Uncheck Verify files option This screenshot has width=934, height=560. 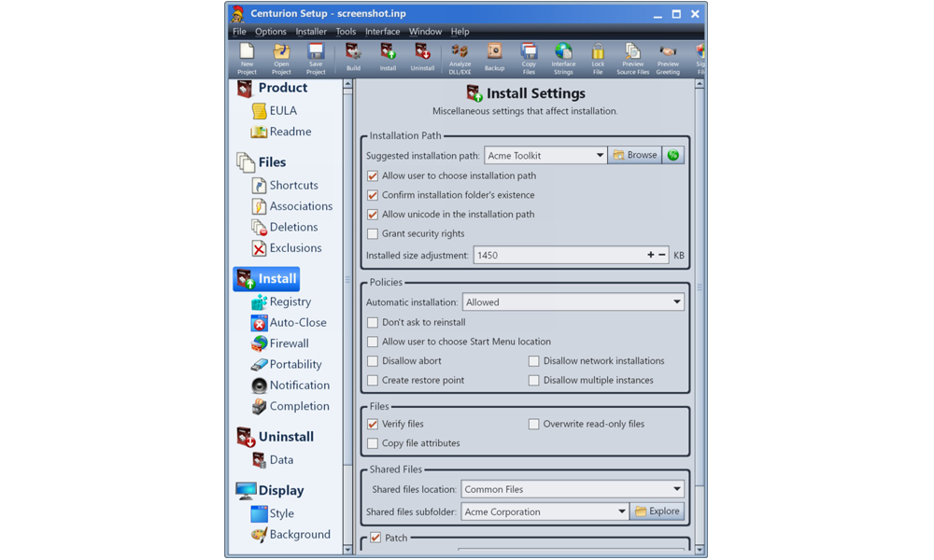click(373, 424)
